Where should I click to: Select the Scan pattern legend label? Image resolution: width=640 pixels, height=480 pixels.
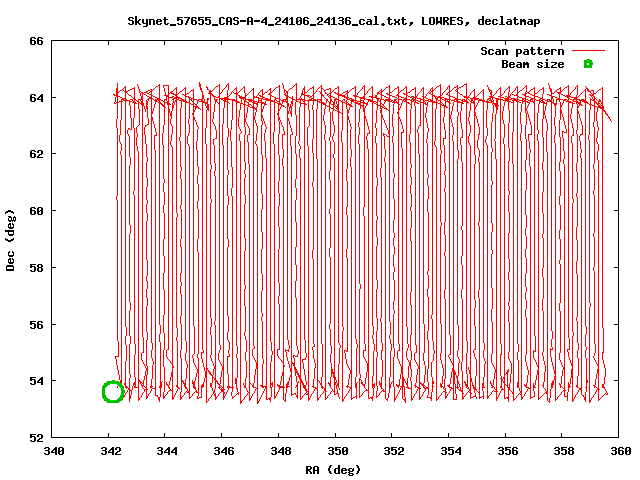click(x=522, y=51)
